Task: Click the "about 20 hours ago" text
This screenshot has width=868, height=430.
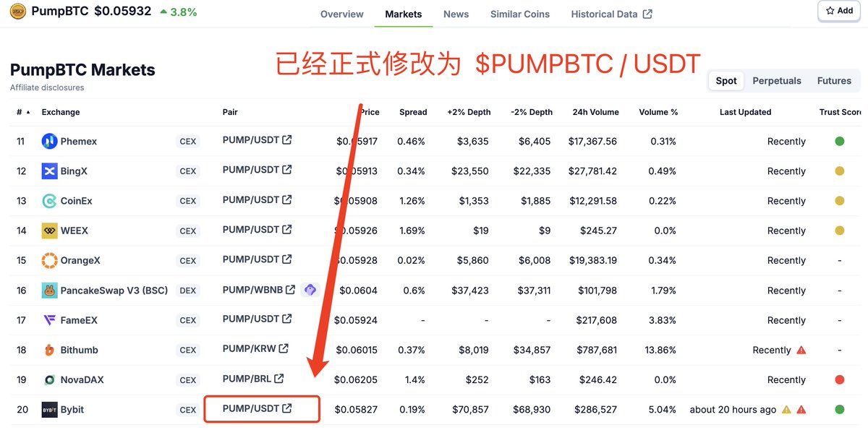Action: tap(733, 409)
